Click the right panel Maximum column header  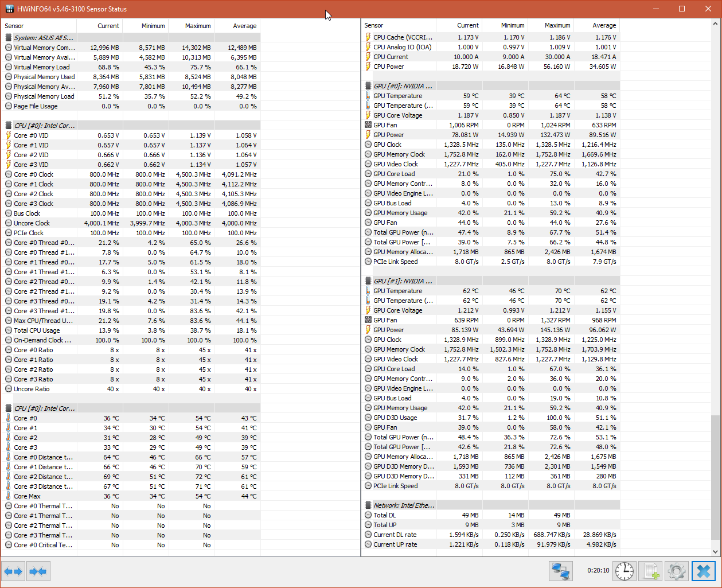(x=551, y=25)
